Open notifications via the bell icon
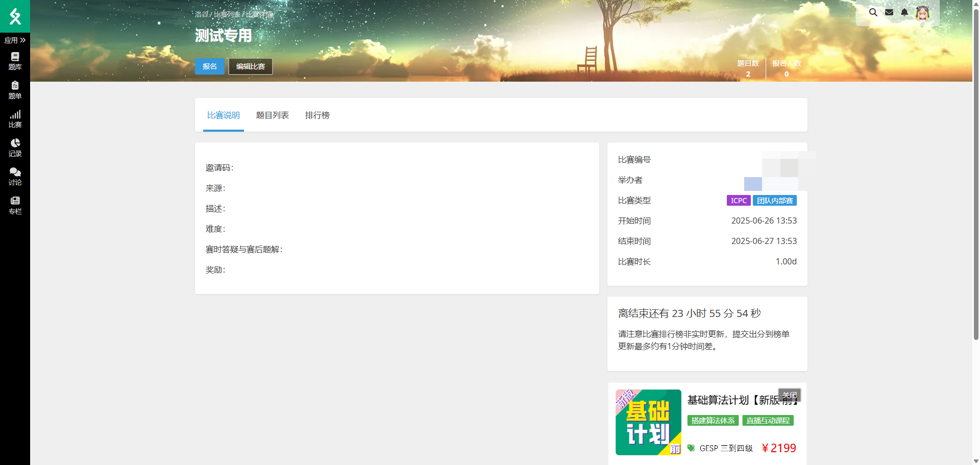 pos(904,12)
